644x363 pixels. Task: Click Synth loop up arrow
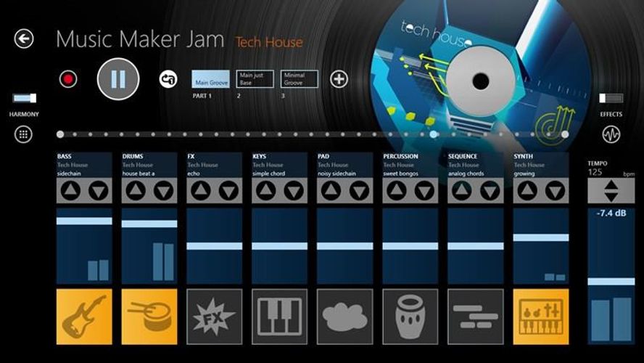(527, 191)
